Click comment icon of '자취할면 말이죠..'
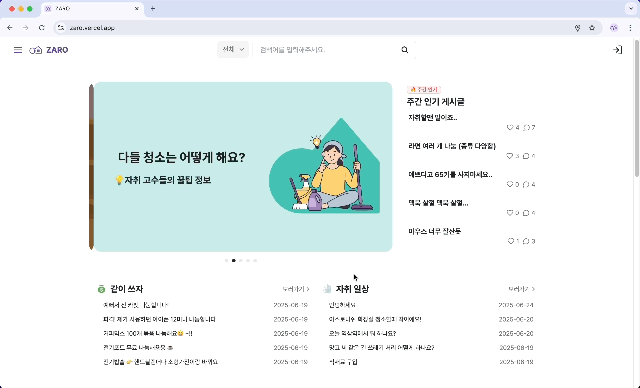The image size is (640, 388). 526,128
